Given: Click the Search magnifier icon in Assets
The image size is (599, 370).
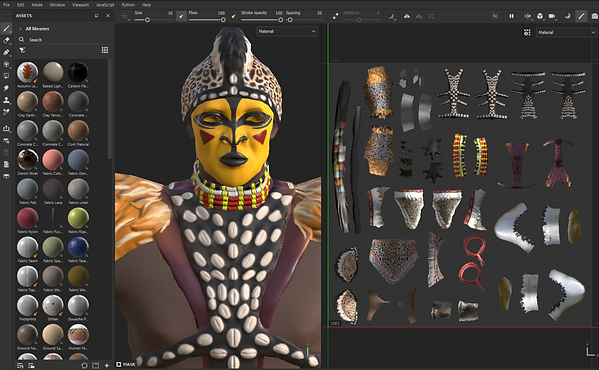Looking at the screenshot, I should pos(21,39).
